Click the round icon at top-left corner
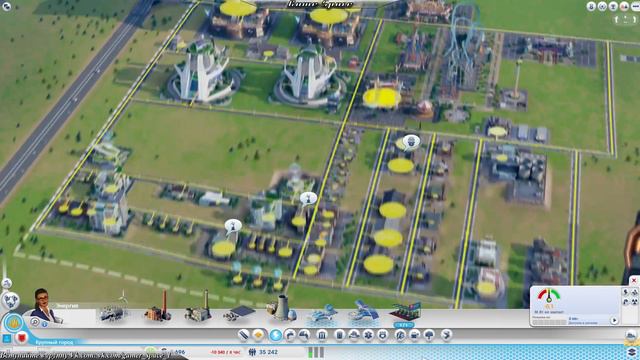 pyautogui.click(x=7, y=6)
